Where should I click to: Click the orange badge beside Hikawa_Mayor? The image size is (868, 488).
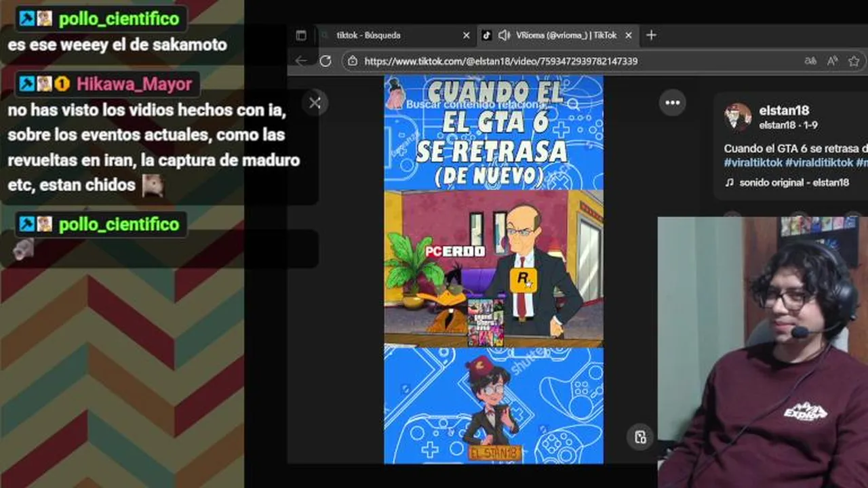[x=62, y=84]
